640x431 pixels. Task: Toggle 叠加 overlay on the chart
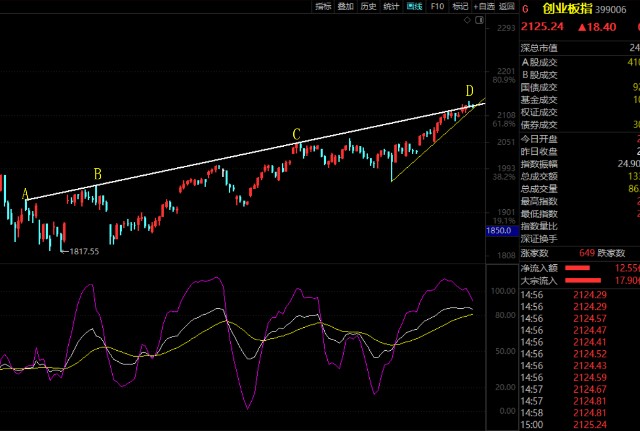(345, 6)
